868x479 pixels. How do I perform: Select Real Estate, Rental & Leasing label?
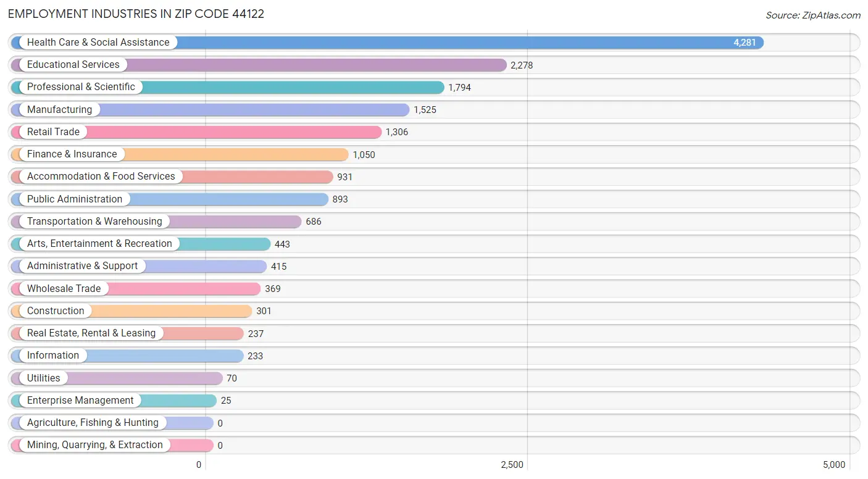click(x=91, y=333)
